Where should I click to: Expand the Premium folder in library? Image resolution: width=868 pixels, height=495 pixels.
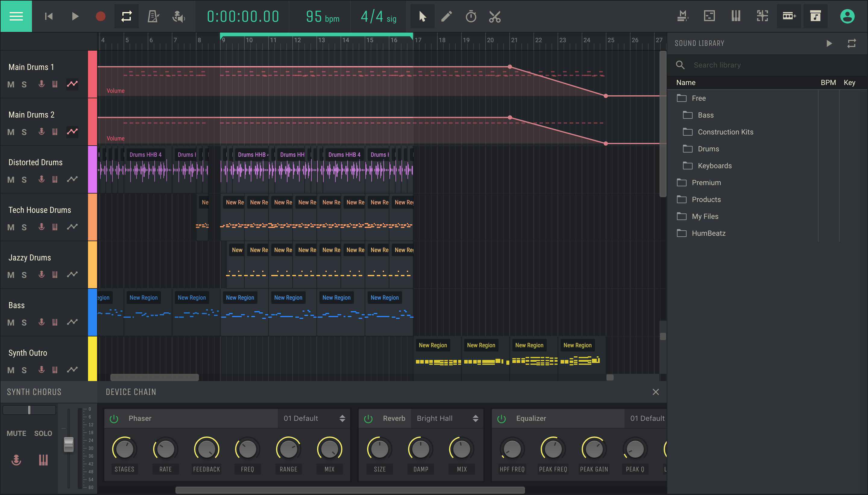[706, 183]
